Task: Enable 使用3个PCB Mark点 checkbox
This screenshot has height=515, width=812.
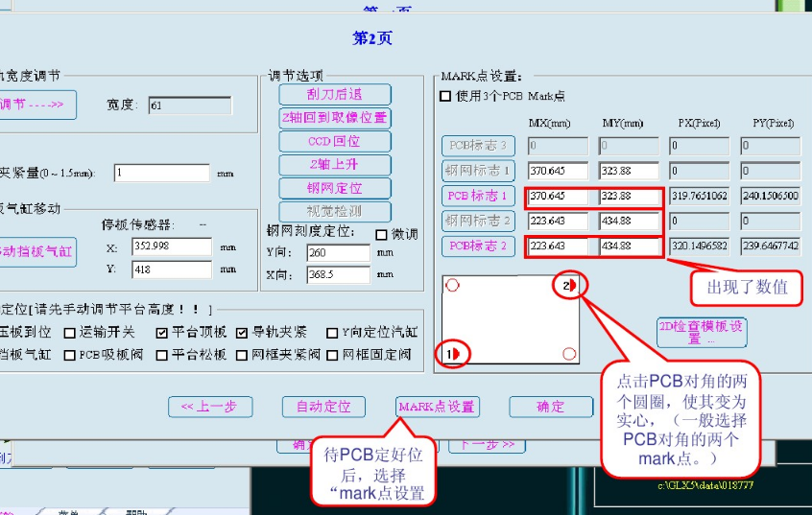Action: pos(445,96)
